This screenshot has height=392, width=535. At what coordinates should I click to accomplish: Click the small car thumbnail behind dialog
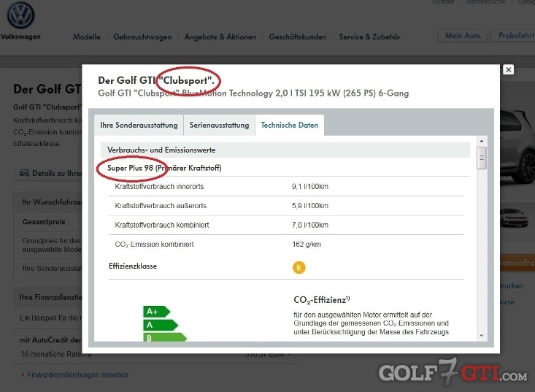click(514, 218)
